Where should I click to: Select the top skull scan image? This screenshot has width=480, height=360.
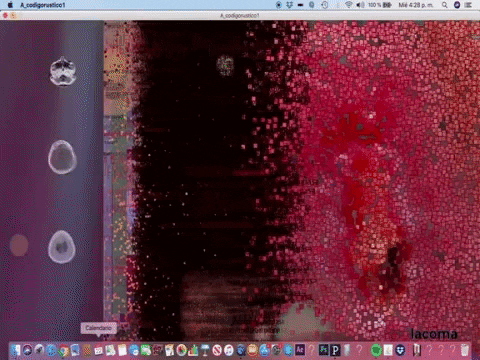point(63,71)
